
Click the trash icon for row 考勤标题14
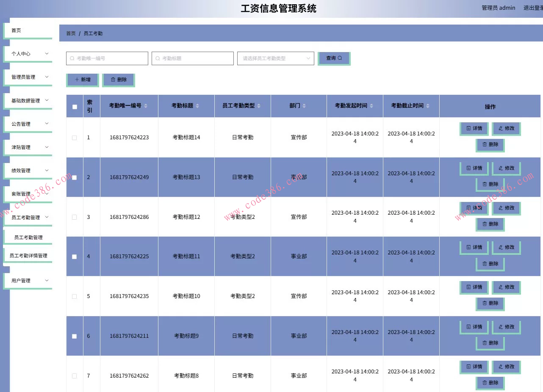485,144
